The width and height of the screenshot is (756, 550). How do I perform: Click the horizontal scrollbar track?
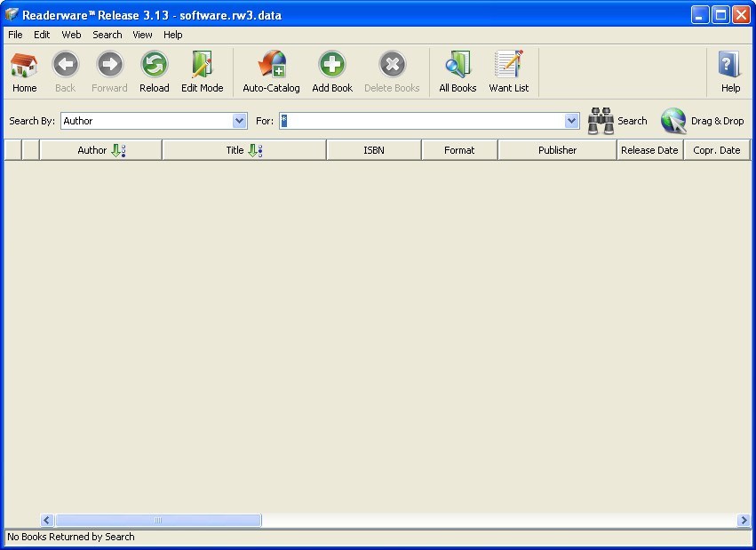pos(400,520)
